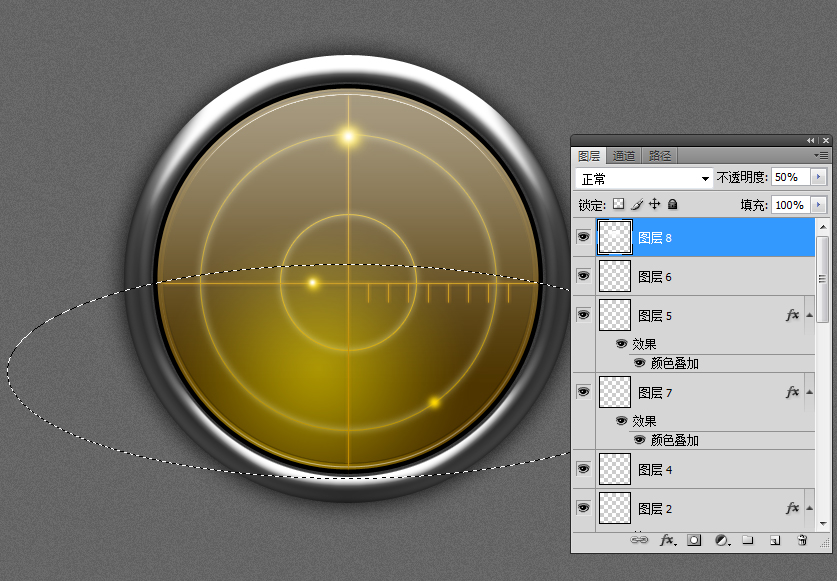Close the layers panel
The height and width of the screenshot is (581, 837).
tap(826, 140)
